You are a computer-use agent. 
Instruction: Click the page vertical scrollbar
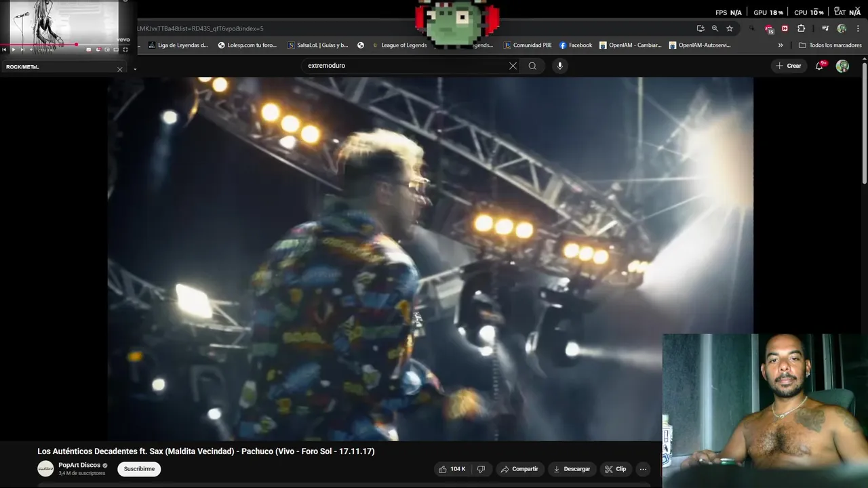click(x=864, y=122)
